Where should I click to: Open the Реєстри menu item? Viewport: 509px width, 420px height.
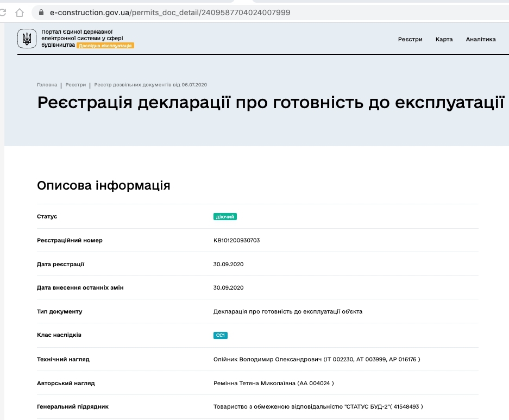pos(410,39)
